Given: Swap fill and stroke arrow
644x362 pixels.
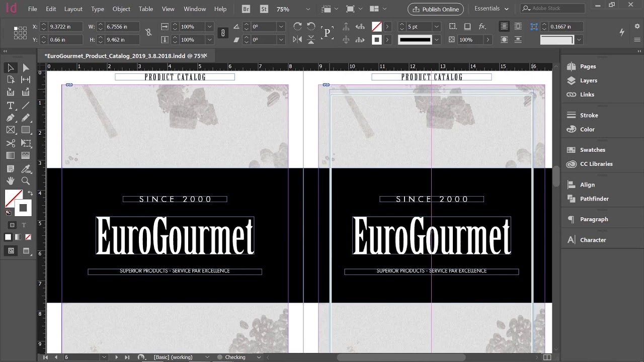Looking at the screenshot, I should (30, 193).
